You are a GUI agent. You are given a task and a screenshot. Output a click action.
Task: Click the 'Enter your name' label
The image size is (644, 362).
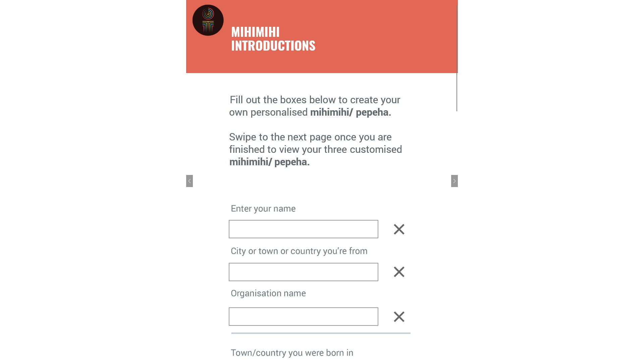point(263,208)
